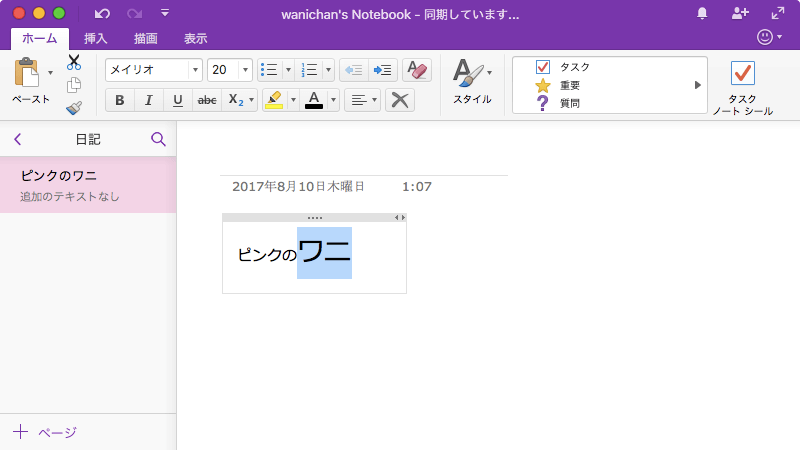Enter full screen with the arrows icon
Image resolution: width=800 pixels, height=450 pixels.
click(x=778, y=13)
